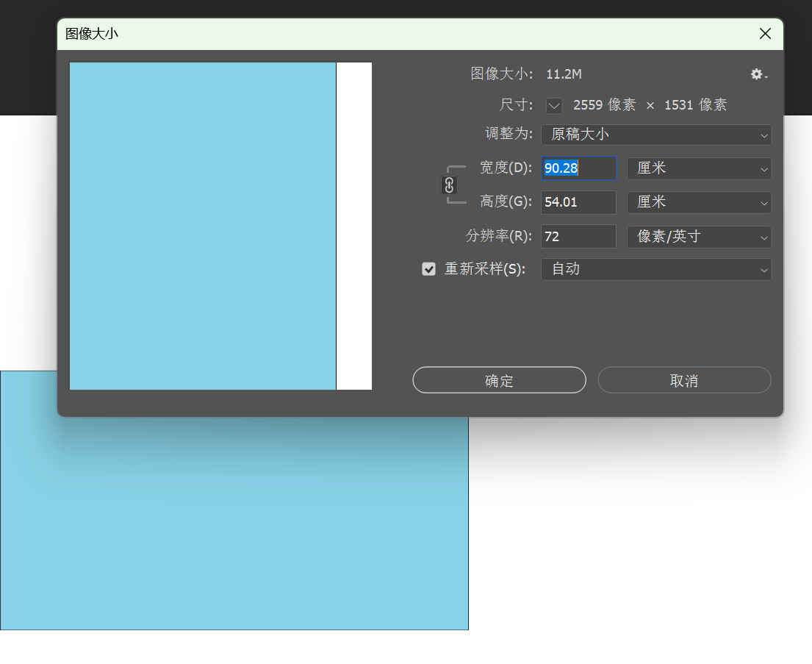Click the 高度 height field showing 54.01

click(x=578, y=202)
